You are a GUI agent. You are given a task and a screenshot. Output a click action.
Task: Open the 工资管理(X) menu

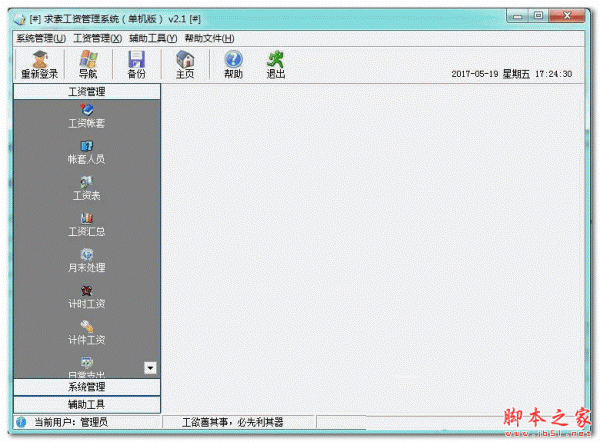click(98, 38)
